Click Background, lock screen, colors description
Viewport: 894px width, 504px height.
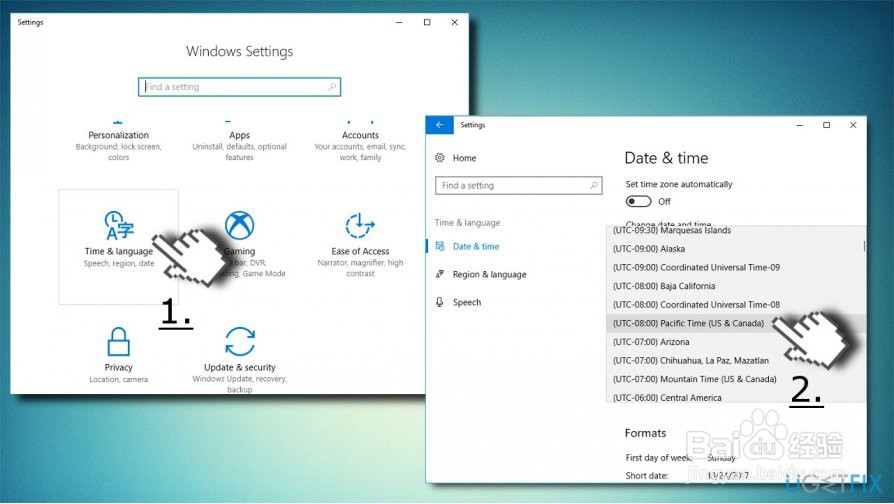pyautogui.click(x=119, y=152)
